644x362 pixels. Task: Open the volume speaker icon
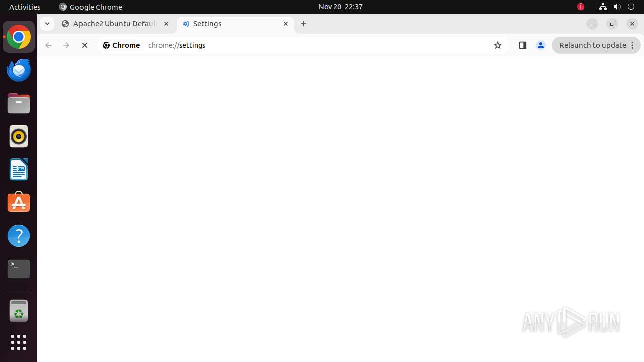[x=617, y=7]
